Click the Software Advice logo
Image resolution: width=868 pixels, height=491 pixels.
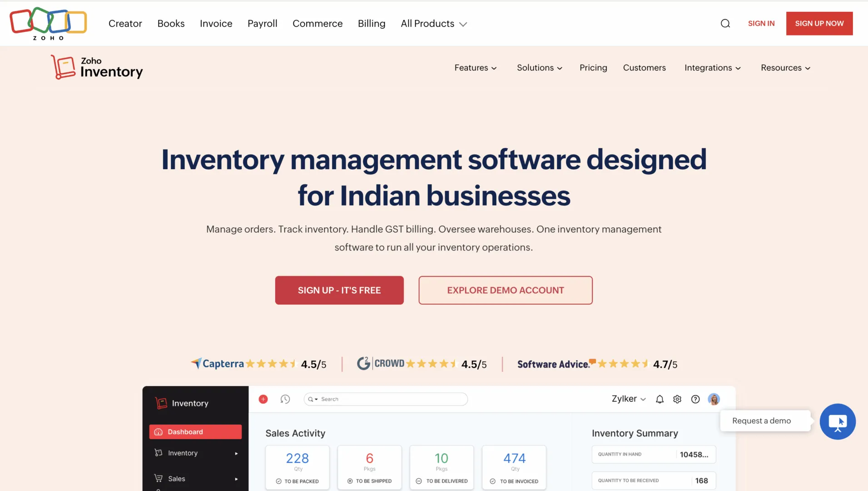click(x=556, y=364)
